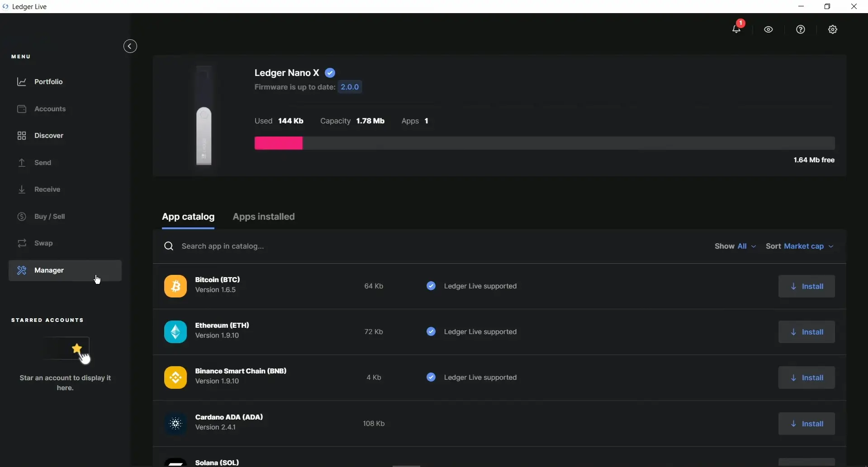Switch to the Apps installed tab
The height and width of the screenshot is (467, 868).
pos(264,217)
